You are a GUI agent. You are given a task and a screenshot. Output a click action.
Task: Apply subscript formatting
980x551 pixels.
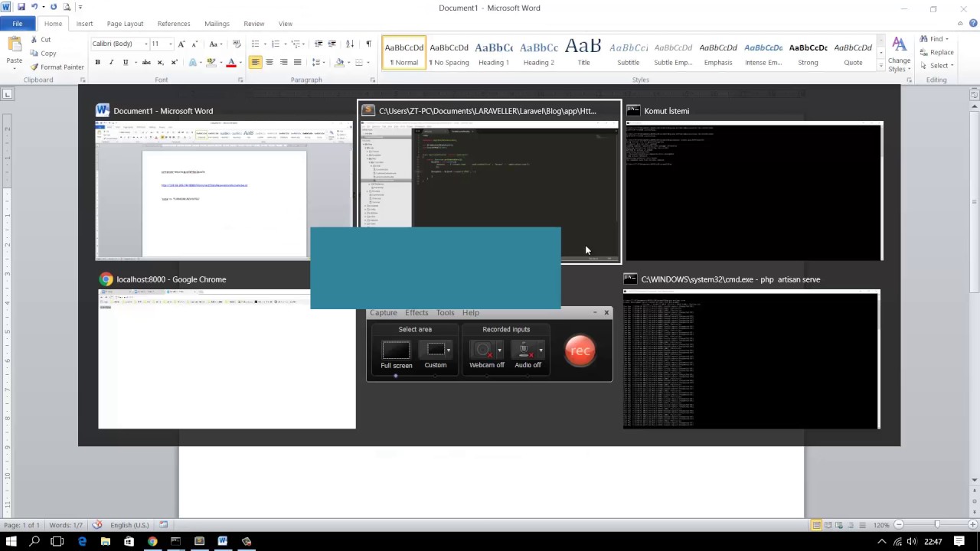pos(160,62)
